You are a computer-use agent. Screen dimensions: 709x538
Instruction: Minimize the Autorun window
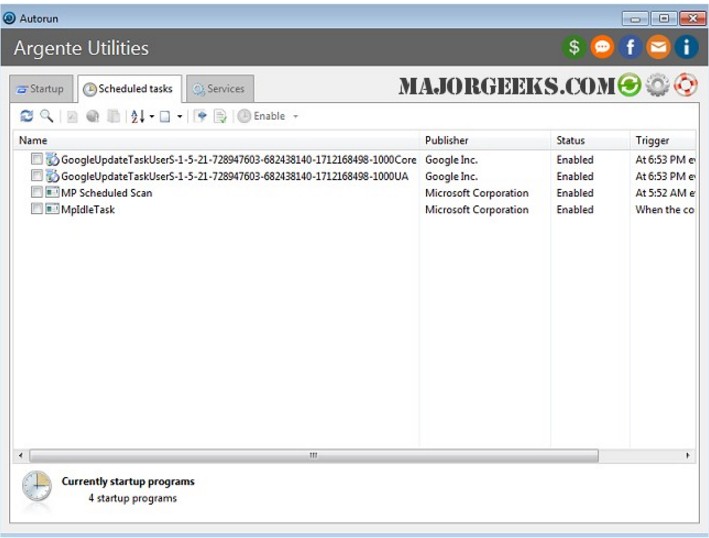pyautogui.click(x=635, y=19)
